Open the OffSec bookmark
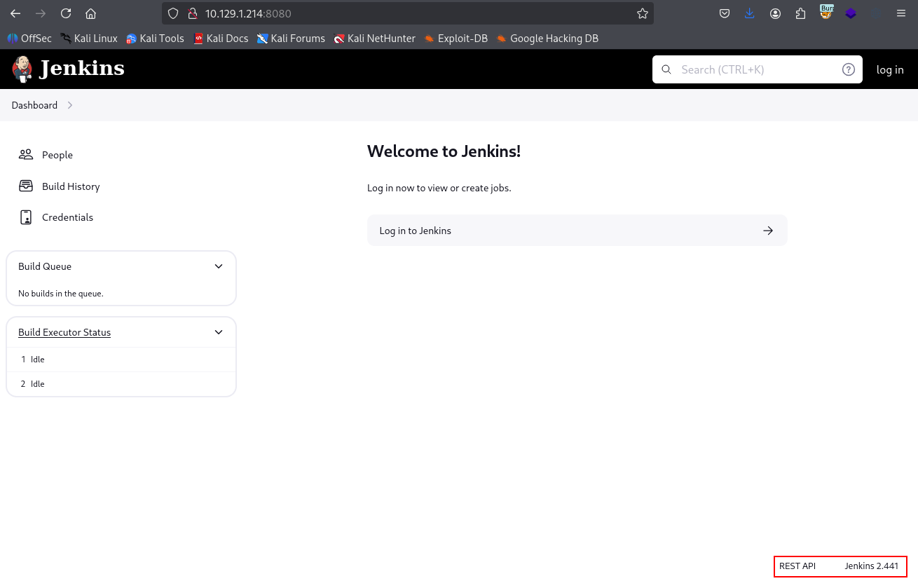918x588 pixels. point(29,39)
